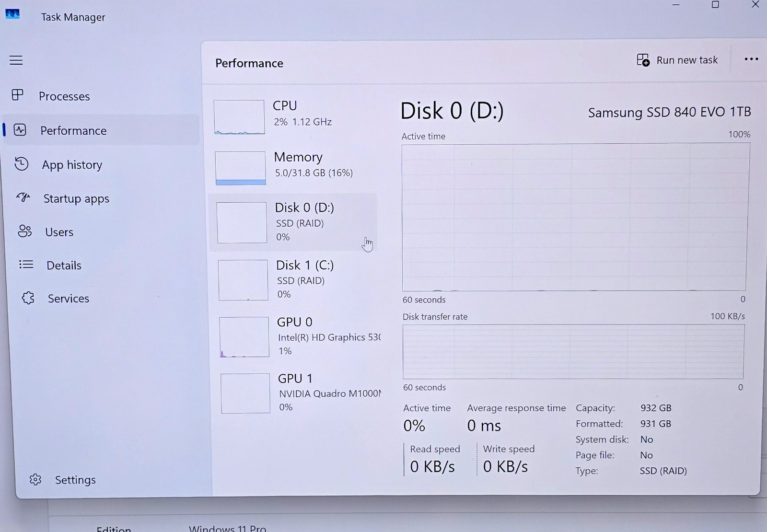Switch to Startup apps page

coord(76,198)
